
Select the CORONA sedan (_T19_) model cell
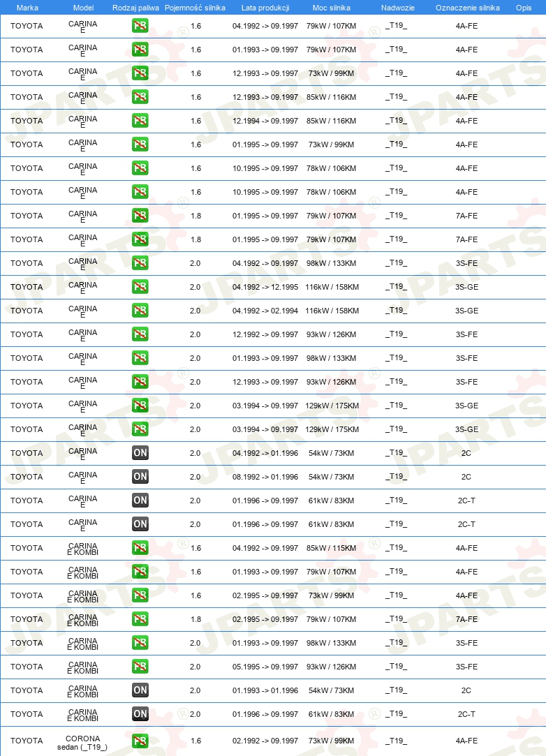pyautogui.click(x=82, y=743)
